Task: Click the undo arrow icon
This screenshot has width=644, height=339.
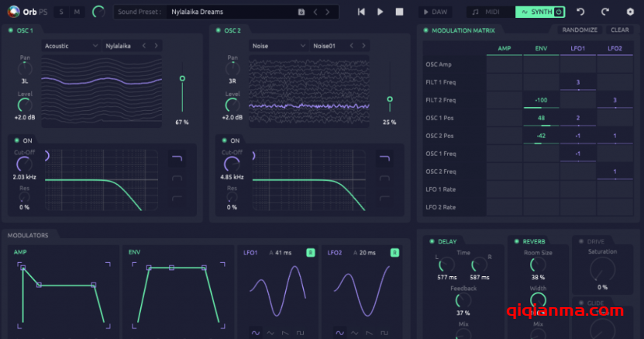Action: coord(581,12)
